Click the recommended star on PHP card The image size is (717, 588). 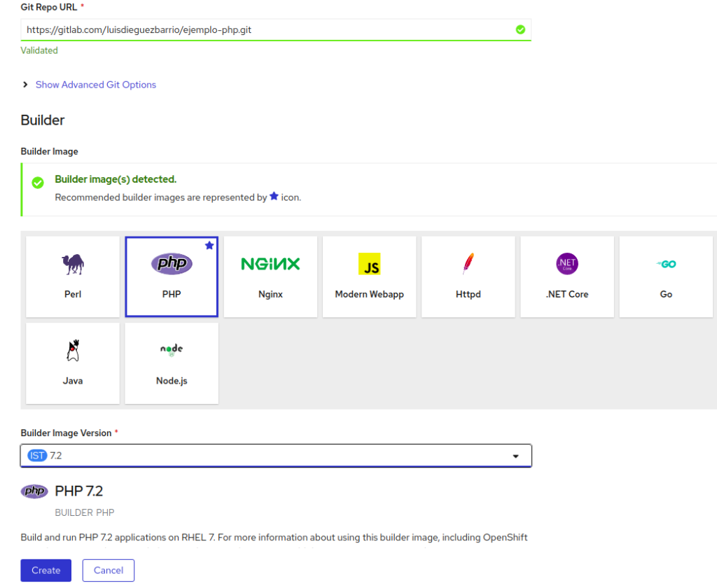(209, 246)
